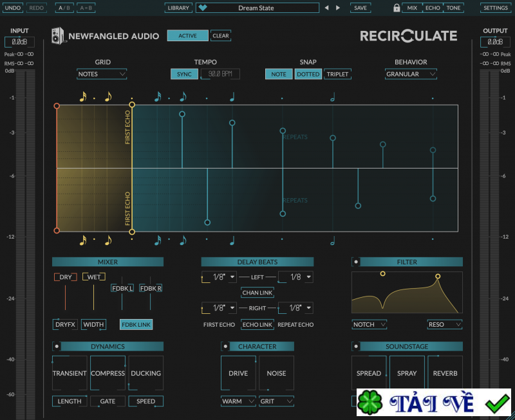Viewport: 515px width, 420px height.
Task: Switch to the TONE tab
Action: point(454,8)
